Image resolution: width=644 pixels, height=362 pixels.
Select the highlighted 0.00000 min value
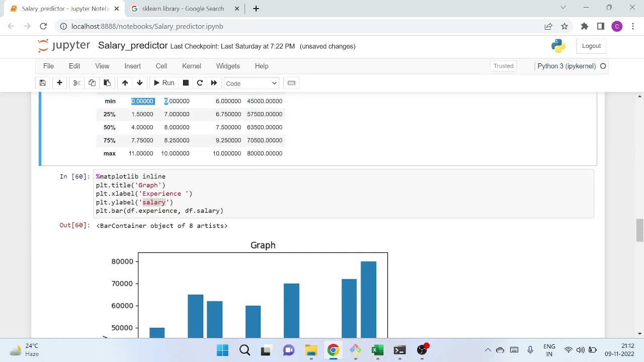click(x=142, y=101)
